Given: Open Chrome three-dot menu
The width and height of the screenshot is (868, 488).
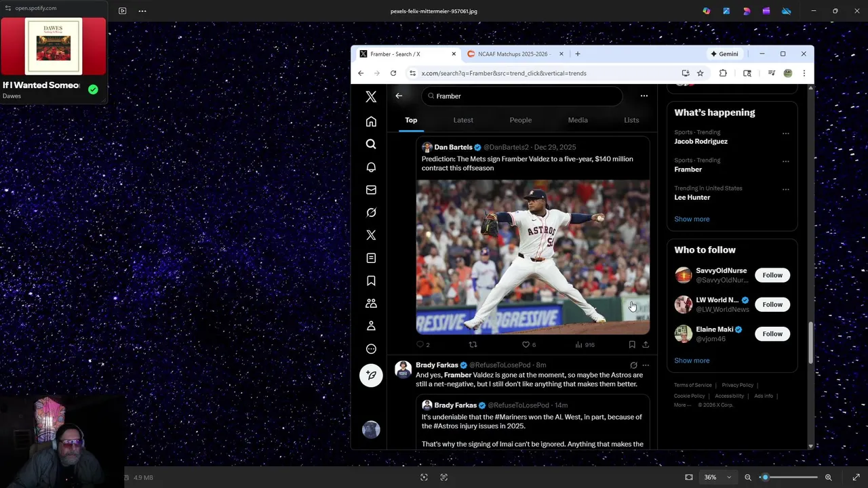Looking at the screenshot, I should click(x=804, y=73).
